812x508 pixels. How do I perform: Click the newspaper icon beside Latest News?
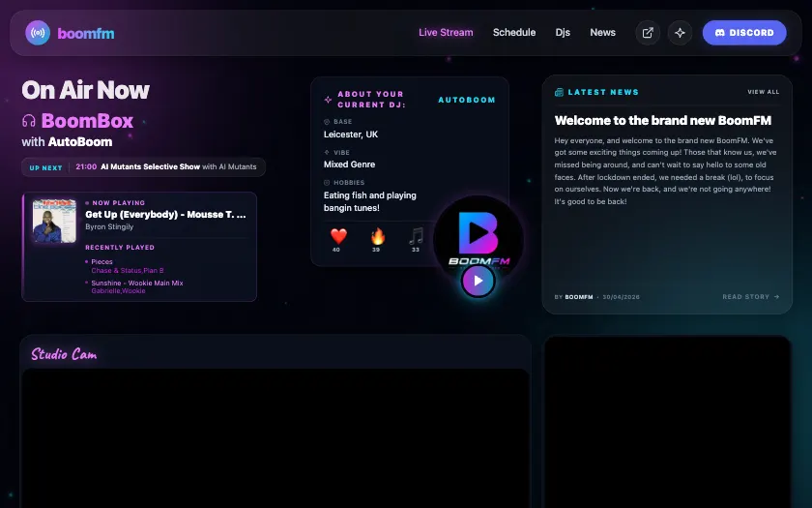click(559, 92)
